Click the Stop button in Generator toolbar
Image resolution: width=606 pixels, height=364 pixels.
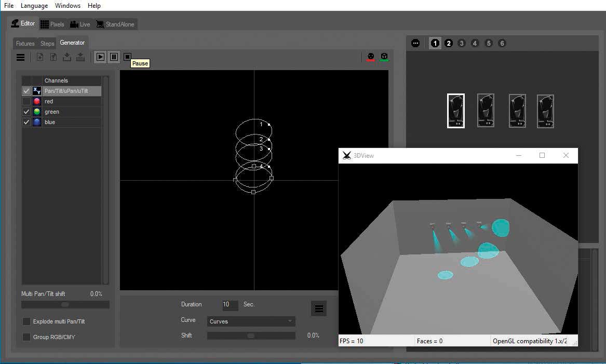click(x=128, y=57)
